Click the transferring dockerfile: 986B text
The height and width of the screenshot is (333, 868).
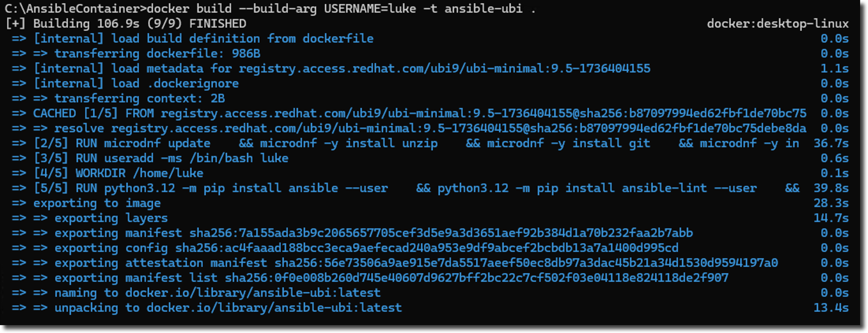(x=157, y=54)
